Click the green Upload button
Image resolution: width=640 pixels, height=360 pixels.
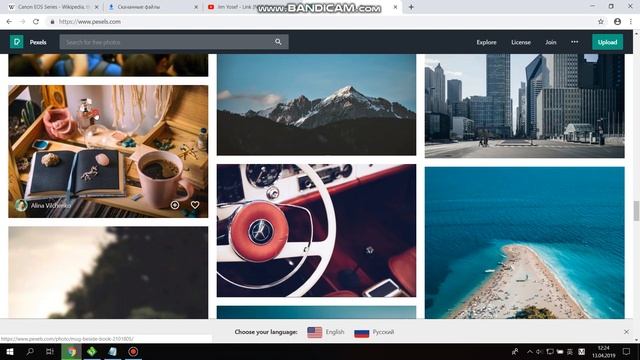[x=607, y=42]
